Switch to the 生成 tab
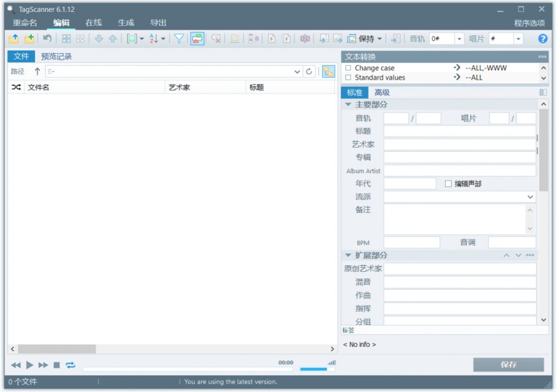557x392 pixels. (126, 23)
